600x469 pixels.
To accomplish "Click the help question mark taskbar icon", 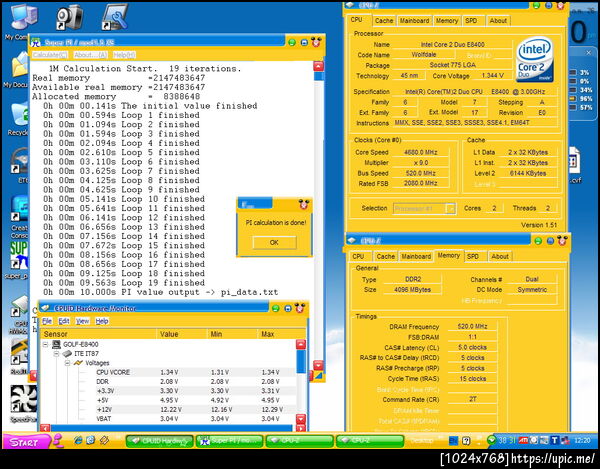I will coord(466,441).
